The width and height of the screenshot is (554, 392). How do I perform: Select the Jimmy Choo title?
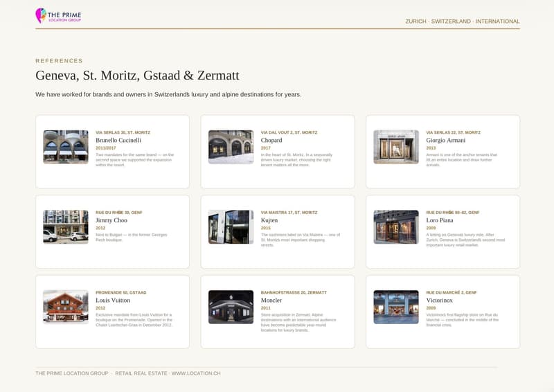pos(111,220)
